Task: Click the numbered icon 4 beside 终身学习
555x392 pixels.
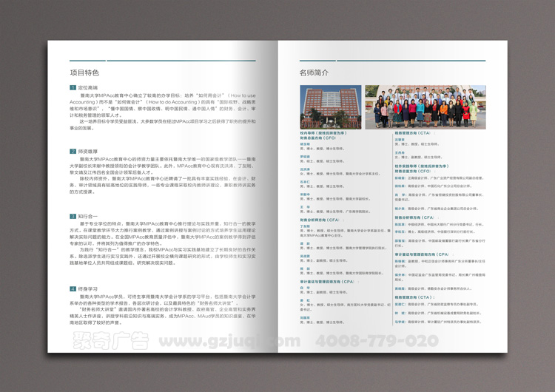Action: [73, 287]
